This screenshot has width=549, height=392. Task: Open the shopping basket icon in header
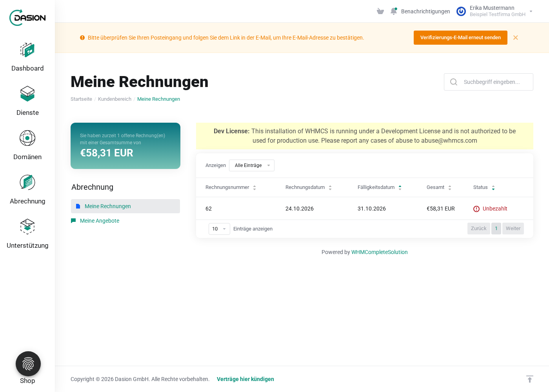pos(380,11)
